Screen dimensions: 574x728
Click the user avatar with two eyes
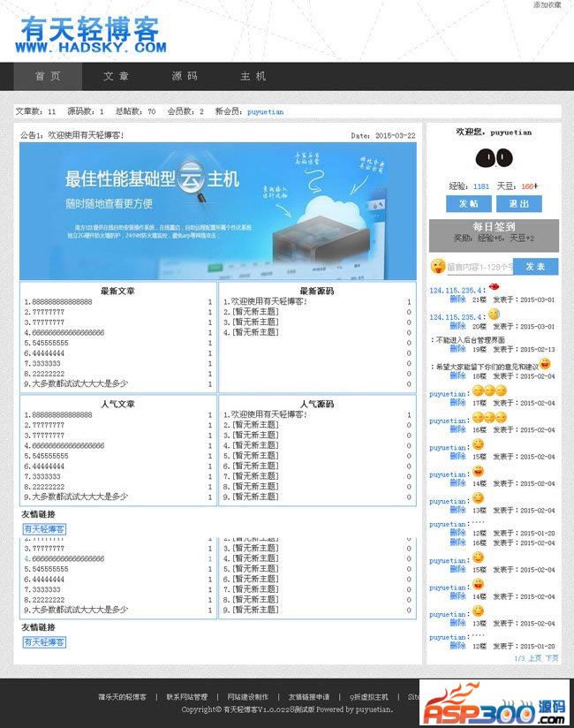[494, 158]
